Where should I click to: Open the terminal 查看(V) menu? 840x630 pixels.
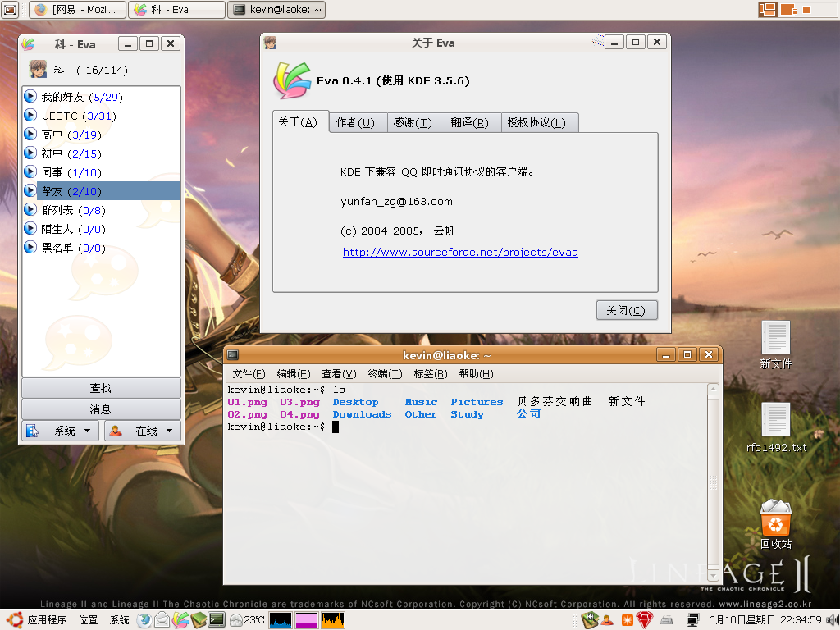pos(339,373)
